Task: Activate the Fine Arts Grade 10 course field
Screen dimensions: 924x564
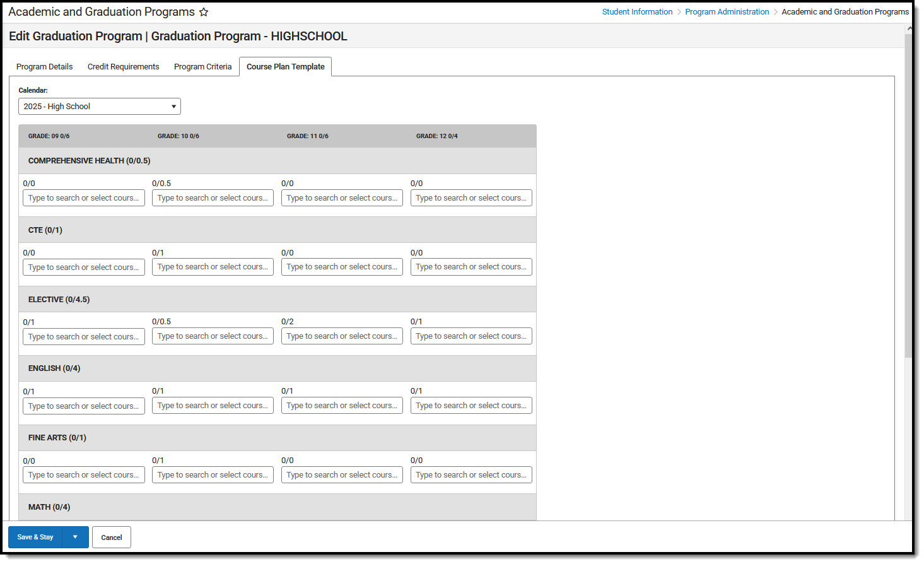Action: pyautogui.click(x=213, y=475)
